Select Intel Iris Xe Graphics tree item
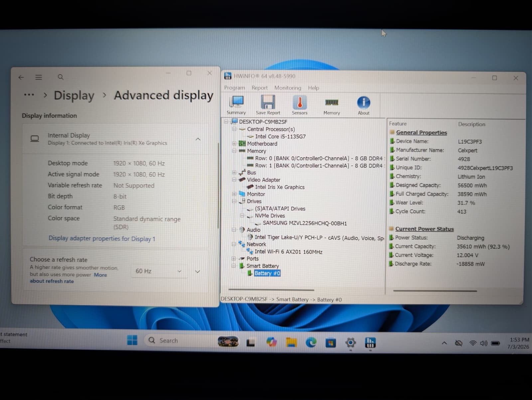Viewport: 532px width, 400px height. pyautogui.click(x=280, y=187)
